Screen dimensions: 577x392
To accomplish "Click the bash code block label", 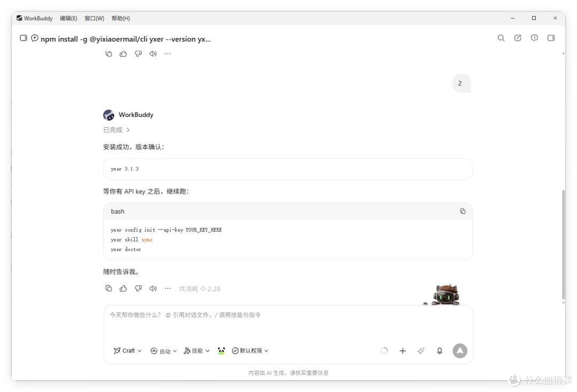I will point(118,211).
